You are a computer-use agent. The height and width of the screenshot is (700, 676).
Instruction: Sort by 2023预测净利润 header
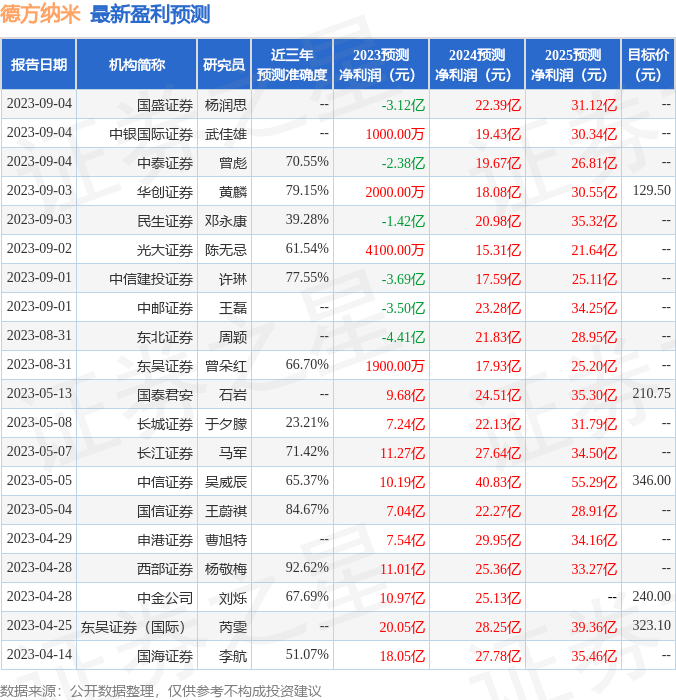pyautogui.click(x=381, y=65)
